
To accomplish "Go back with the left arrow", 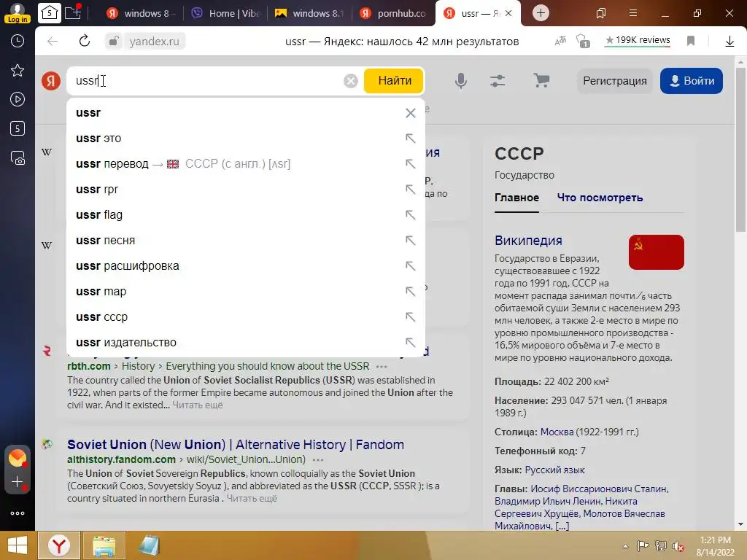I will coord(53,42).
